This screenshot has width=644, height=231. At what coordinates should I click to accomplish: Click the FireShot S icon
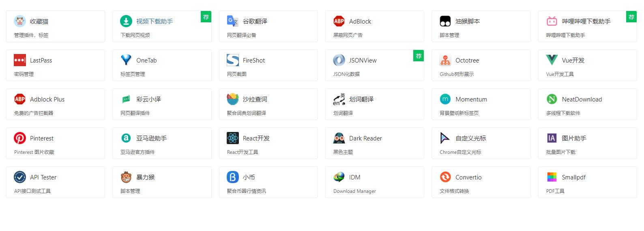point(233,60)
